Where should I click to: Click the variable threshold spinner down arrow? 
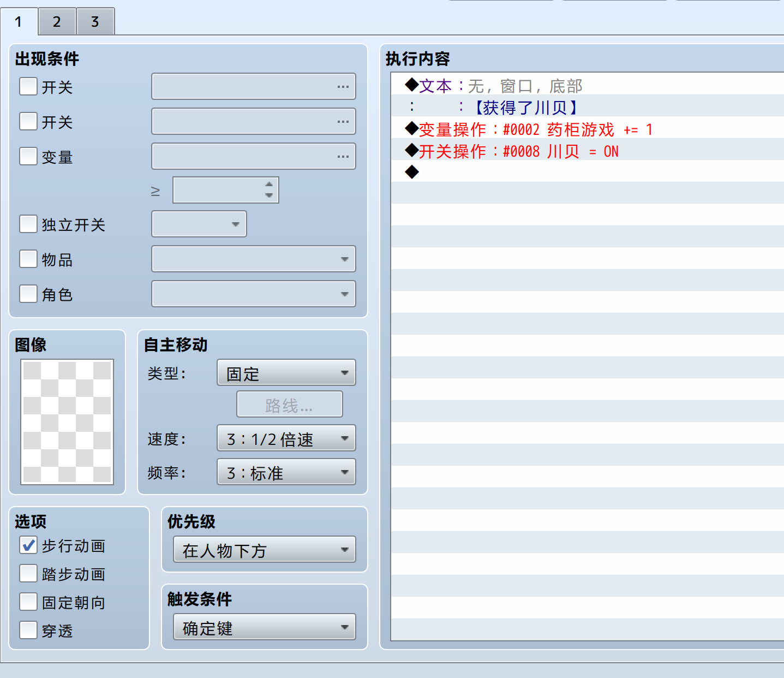[269, 195]
